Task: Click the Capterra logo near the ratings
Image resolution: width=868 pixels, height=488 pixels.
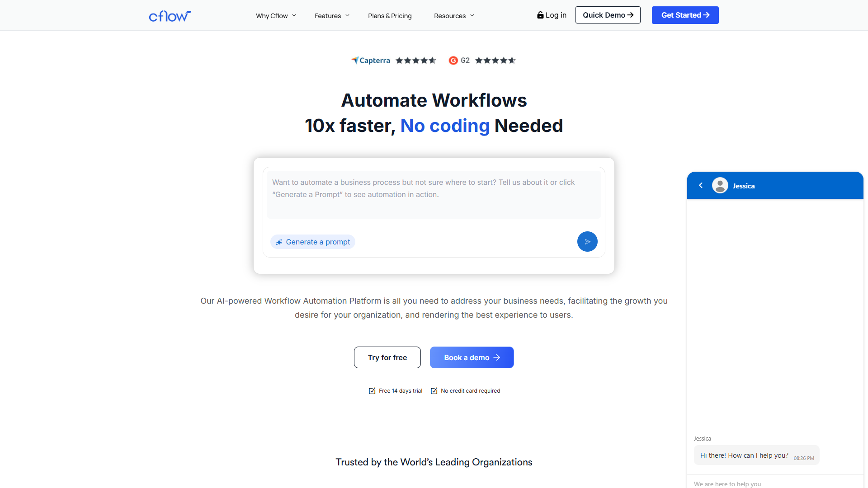Action: pyautogui.click(x=370, y=60)
